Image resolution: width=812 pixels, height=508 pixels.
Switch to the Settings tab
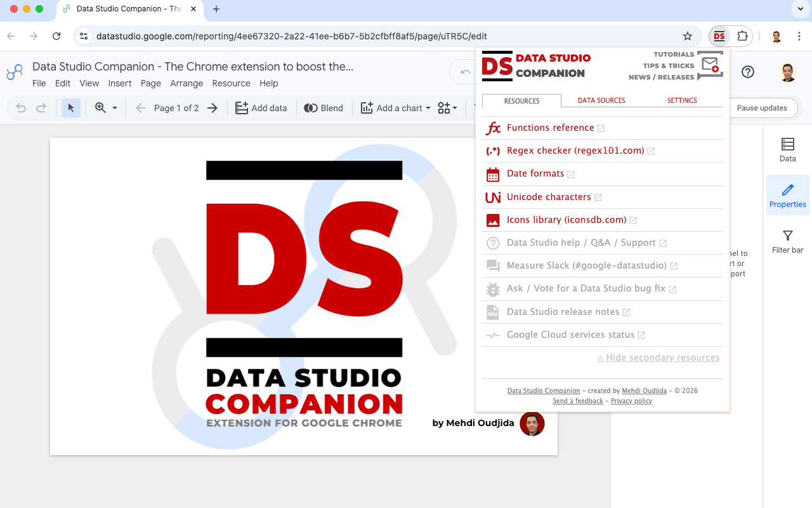pyautogui.click(x=682, y=100)
